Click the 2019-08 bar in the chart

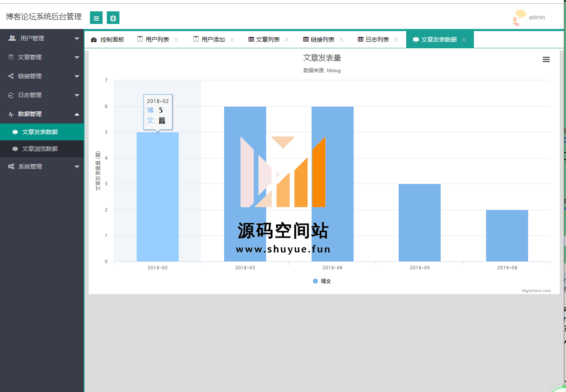pyautogui.click(x=507, y=236)
